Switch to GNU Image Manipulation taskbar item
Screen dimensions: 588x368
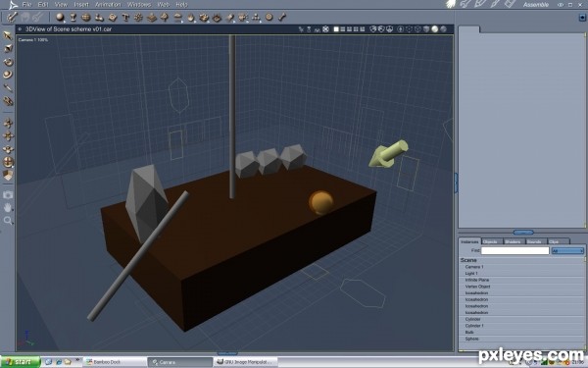pos(246,362)
